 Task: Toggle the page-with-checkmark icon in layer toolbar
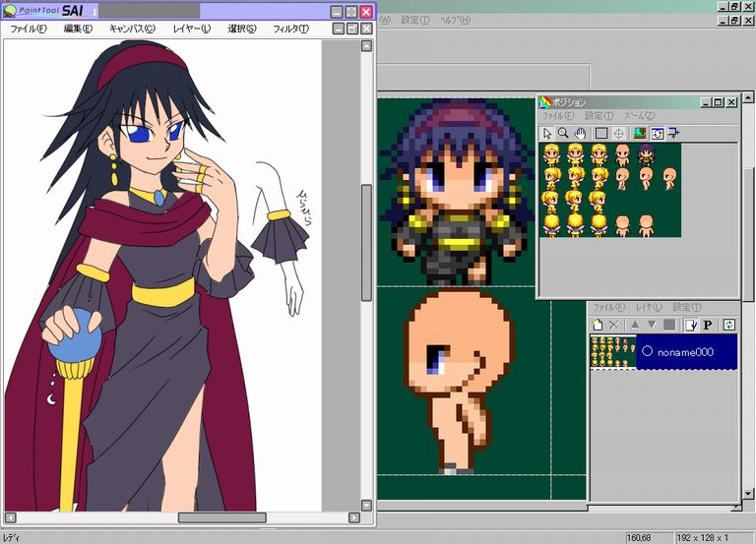click(691, 326)
